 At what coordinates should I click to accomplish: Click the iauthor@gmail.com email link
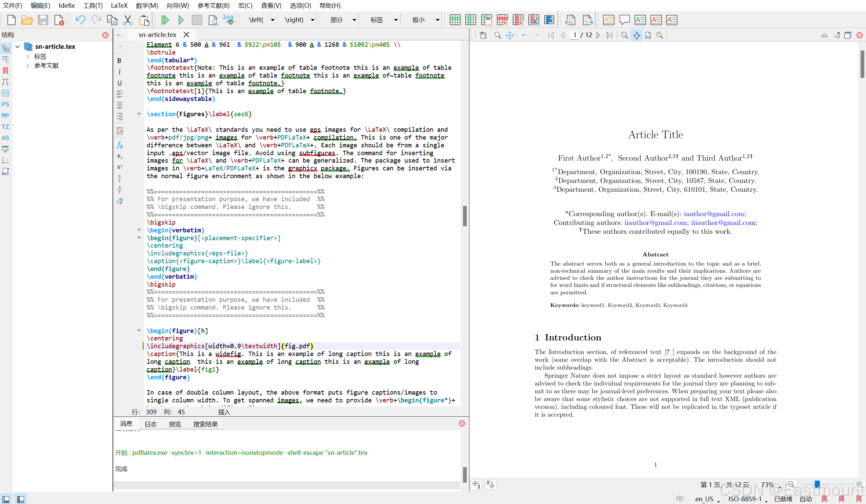click(x=714, y=214)
